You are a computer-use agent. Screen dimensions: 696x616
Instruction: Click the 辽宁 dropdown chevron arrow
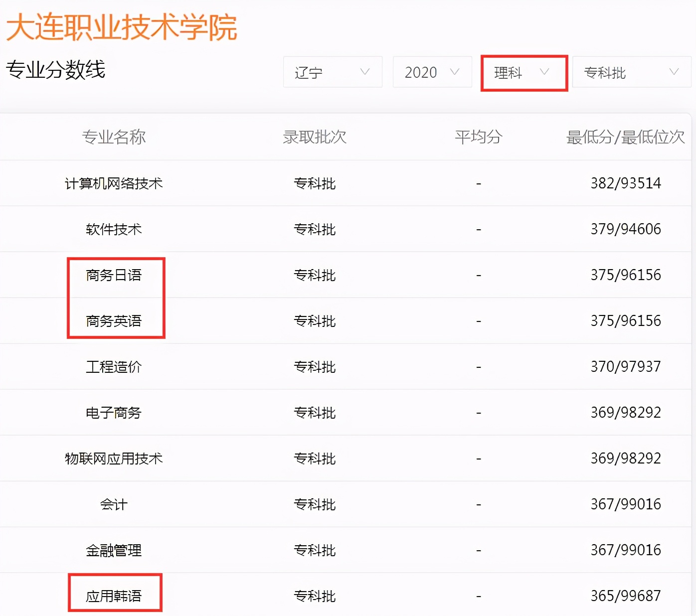click(365, 72)
